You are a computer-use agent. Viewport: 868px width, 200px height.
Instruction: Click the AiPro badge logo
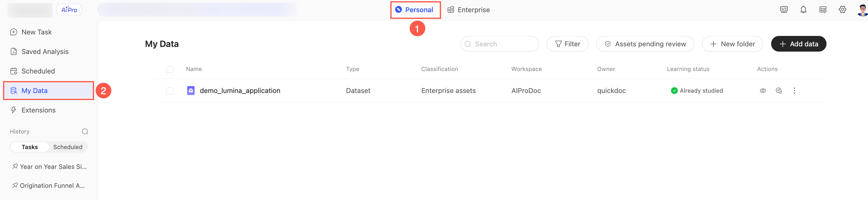[69, 10]
